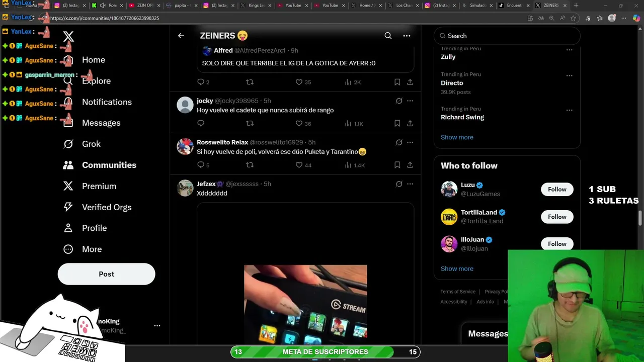Open a new browser tab
This screenshot has width=644, height=362.
coord(576,6)
